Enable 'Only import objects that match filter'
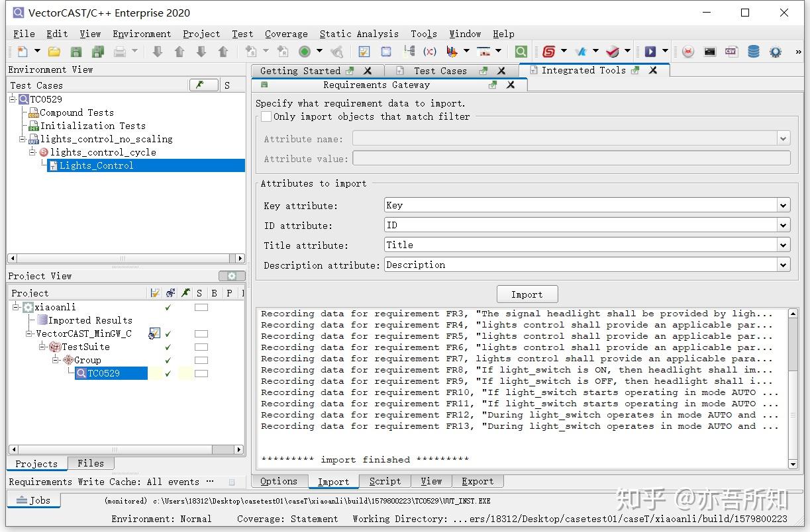Image resolution: width=810 pixels, height=532 pixels. tap(266, 116)
